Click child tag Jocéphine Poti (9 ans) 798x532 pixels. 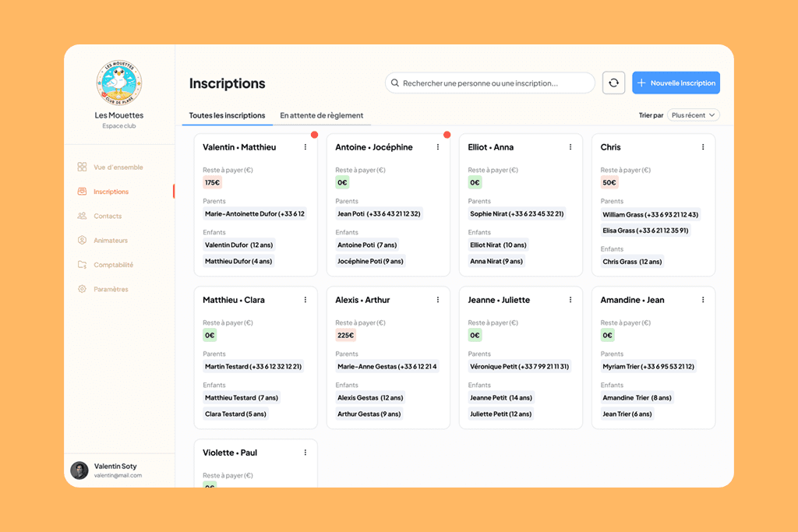[x=370, y=261]
